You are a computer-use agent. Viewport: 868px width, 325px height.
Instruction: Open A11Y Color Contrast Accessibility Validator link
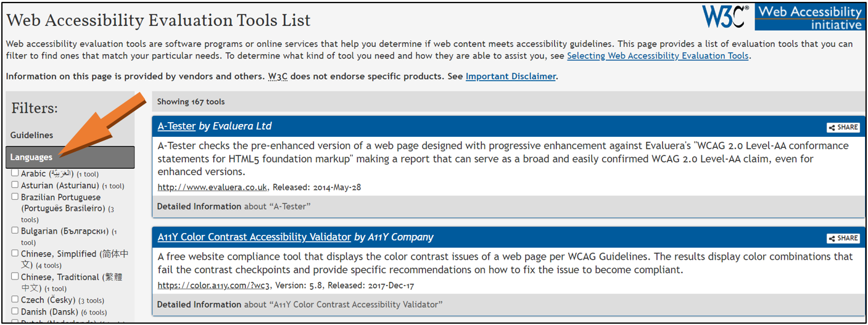coord(254,237)
